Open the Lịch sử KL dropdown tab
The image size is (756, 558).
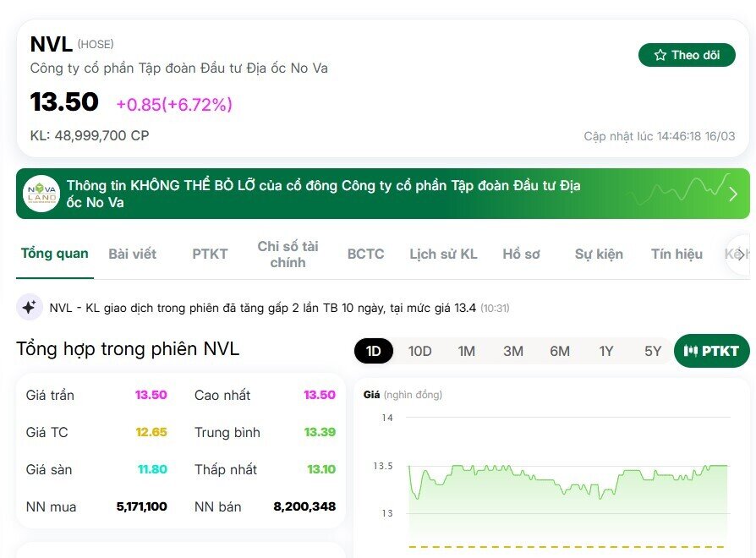pos(442,254)
